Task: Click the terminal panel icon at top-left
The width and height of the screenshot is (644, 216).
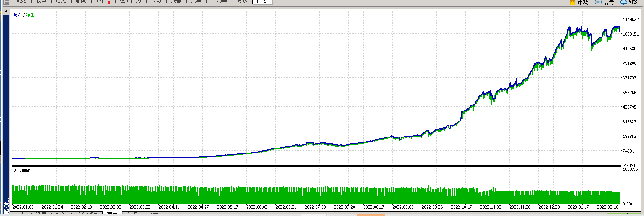Action: (6, 2)
